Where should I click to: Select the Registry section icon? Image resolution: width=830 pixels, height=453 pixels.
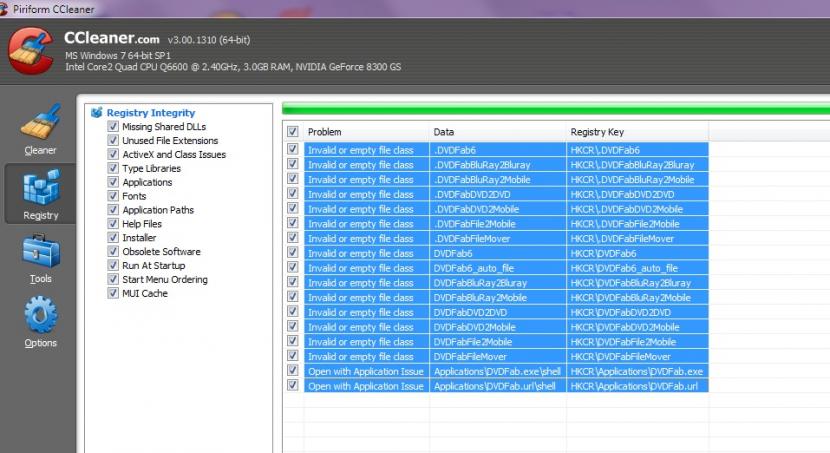click(41, 187)
